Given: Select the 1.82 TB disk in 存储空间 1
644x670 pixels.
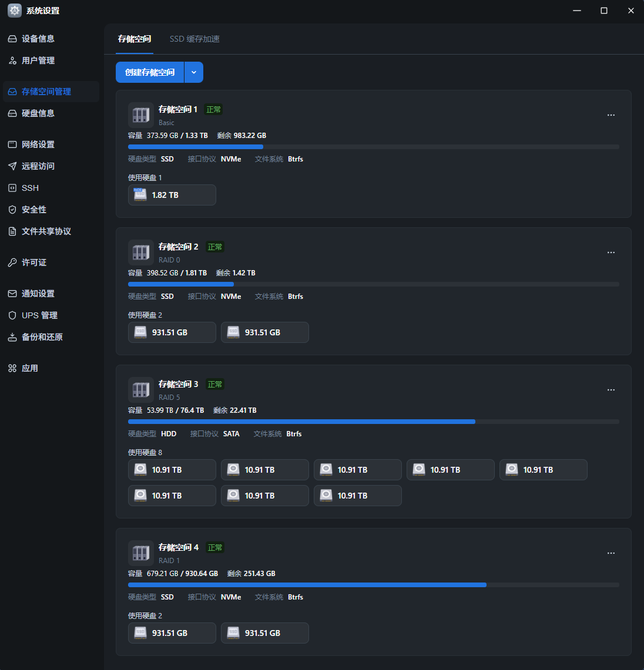Looking at the screenshot, I should point(172,194).
